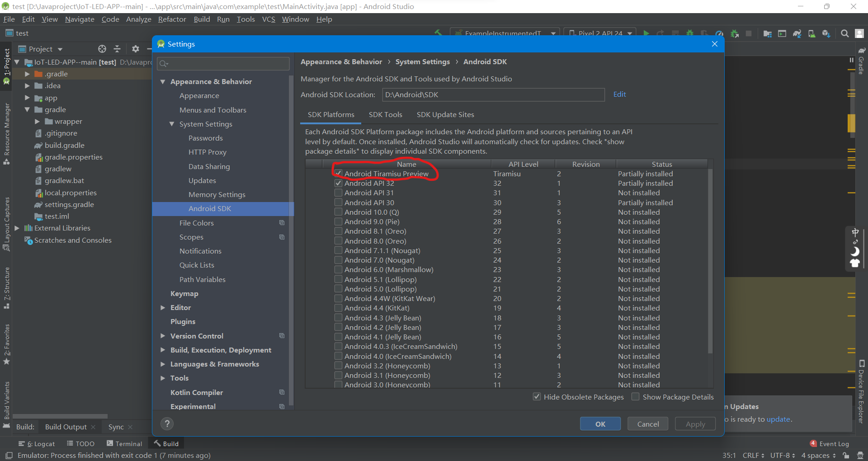The width and height of the screenshot is (868, 461).
Task: Expand External Libraries node
Action: (17, 228)
